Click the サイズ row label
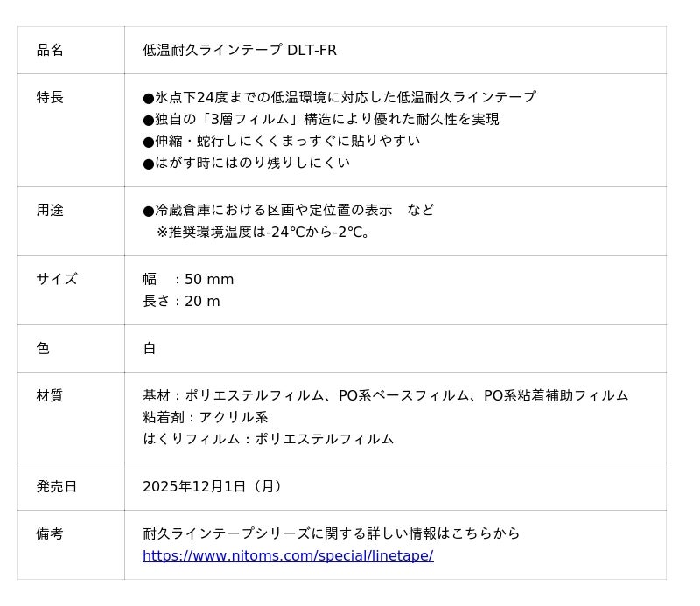This screenshot has width=700, height=606. [x=57, y=279]
